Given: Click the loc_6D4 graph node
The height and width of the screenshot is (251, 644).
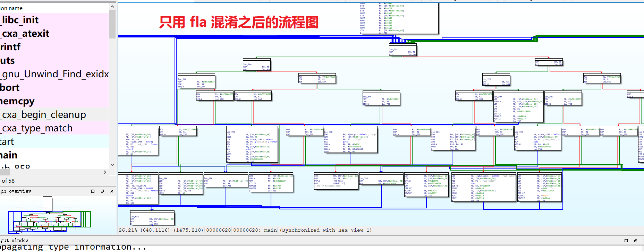Looking at the screenshot, I should point(453,139).
